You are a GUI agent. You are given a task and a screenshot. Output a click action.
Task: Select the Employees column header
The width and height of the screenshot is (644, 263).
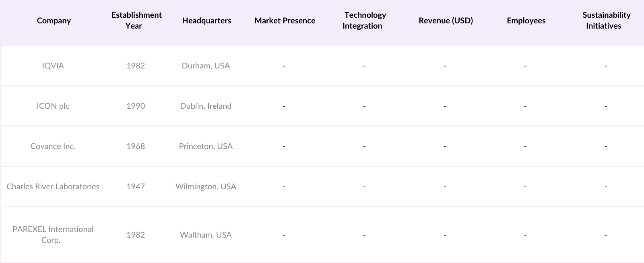pos(526,21)
